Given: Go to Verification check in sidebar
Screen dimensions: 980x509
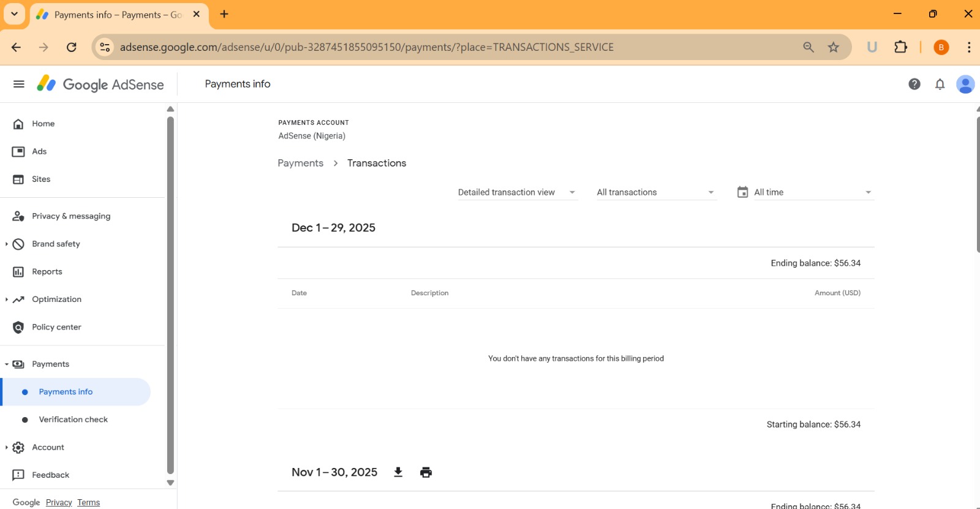Looking at the screenshot, I should [x=73, y=420].
